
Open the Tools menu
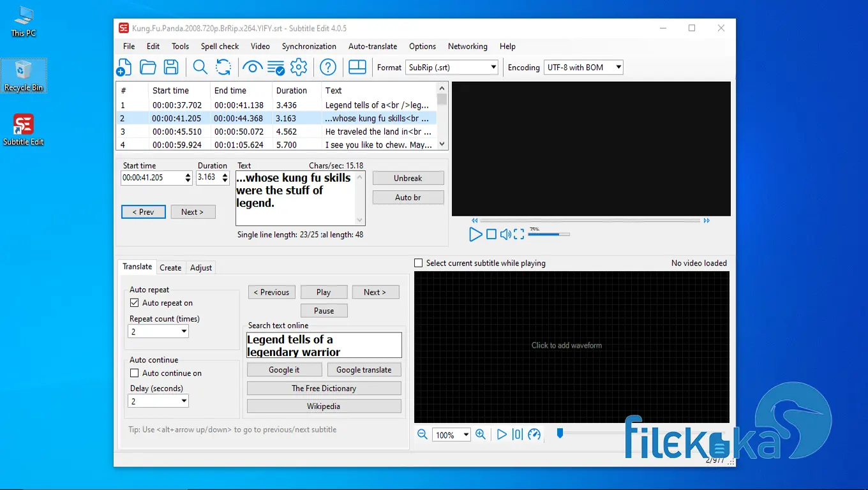click(x=180, y=47)
